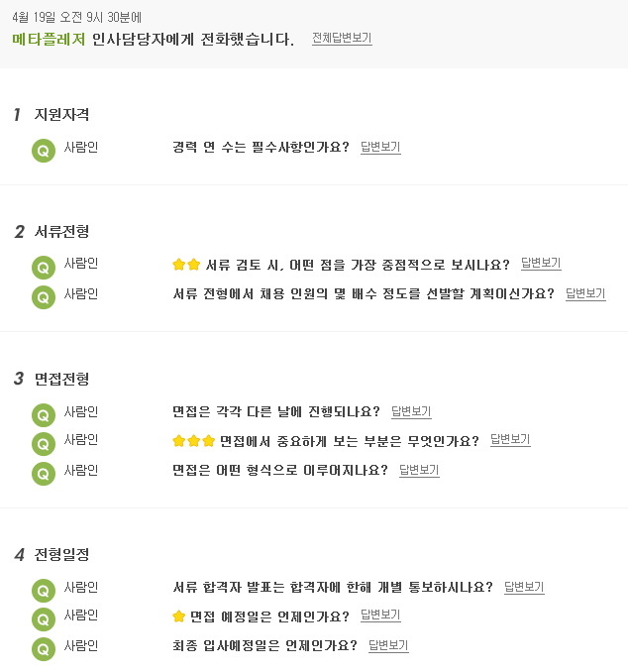Click the Q icon for 서류 합격자 발표 question

click(x=44, y=591)
